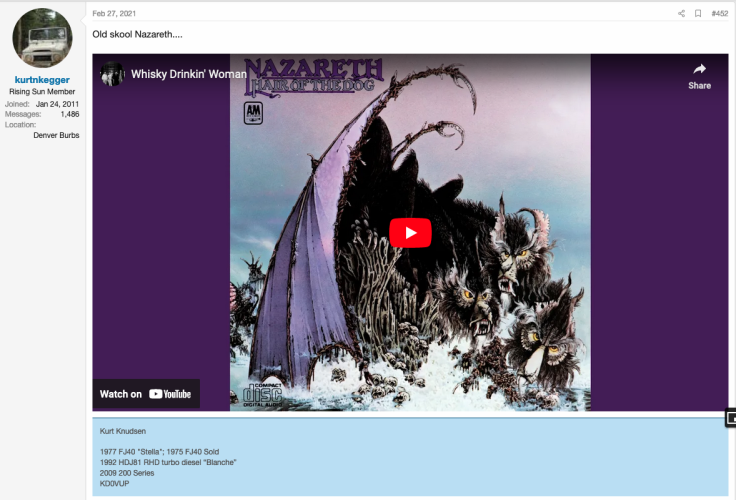Open the Feb 27, 2021 post date link
The width and height of the screenshot is (736, 500).
point(114,14)
